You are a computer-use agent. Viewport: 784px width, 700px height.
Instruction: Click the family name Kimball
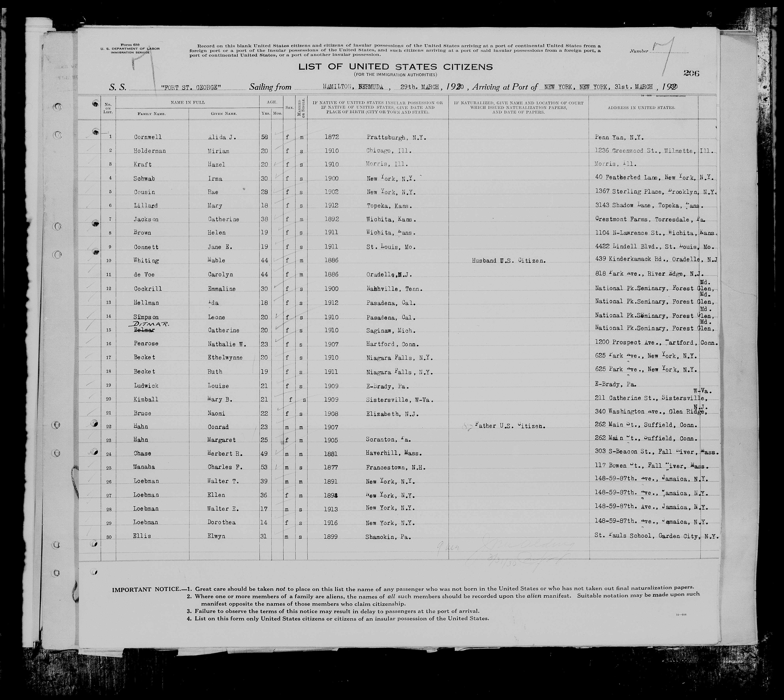(146, 399)
